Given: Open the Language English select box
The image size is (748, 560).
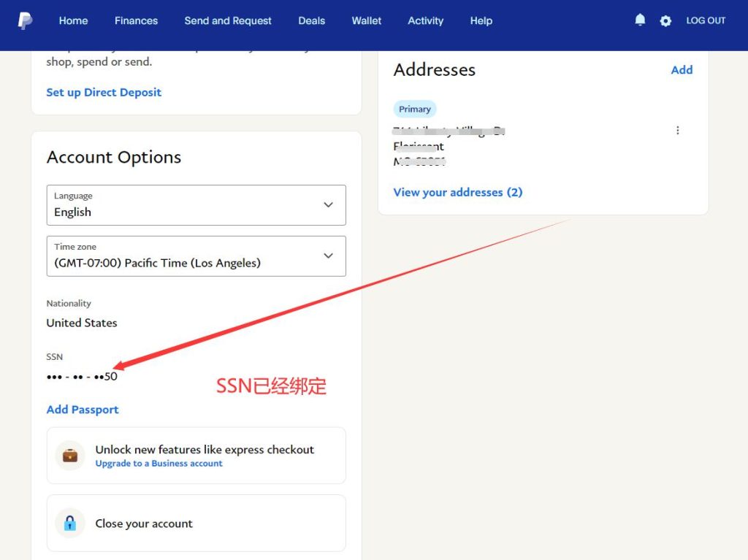Looking at the screenshot, I should coord(196,205).
